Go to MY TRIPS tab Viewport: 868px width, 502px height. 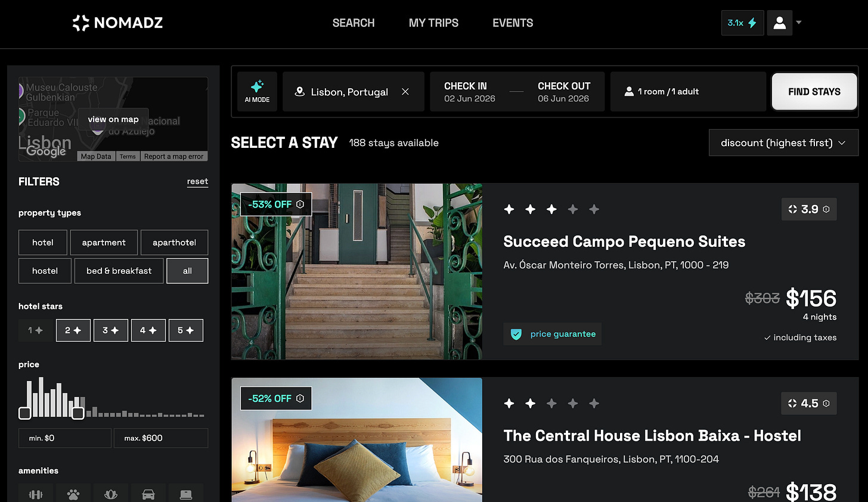pyautogui.click(x=433, y=23)
